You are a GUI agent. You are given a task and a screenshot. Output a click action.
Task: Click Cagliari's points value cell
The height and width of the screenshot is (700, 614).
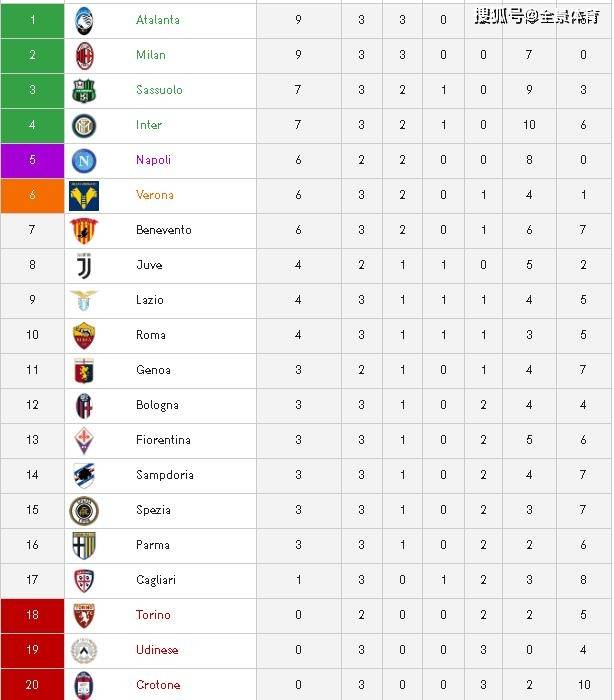(298, 580)
